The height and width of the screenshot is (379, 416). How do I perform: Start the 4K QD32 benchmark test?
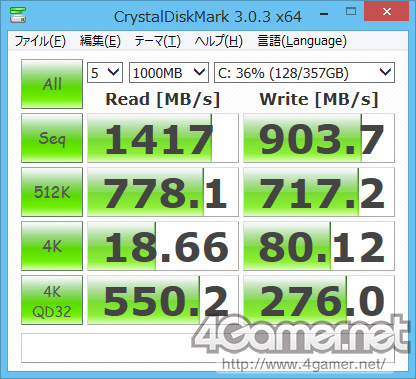pyautogui.click(x=52, y=300)
